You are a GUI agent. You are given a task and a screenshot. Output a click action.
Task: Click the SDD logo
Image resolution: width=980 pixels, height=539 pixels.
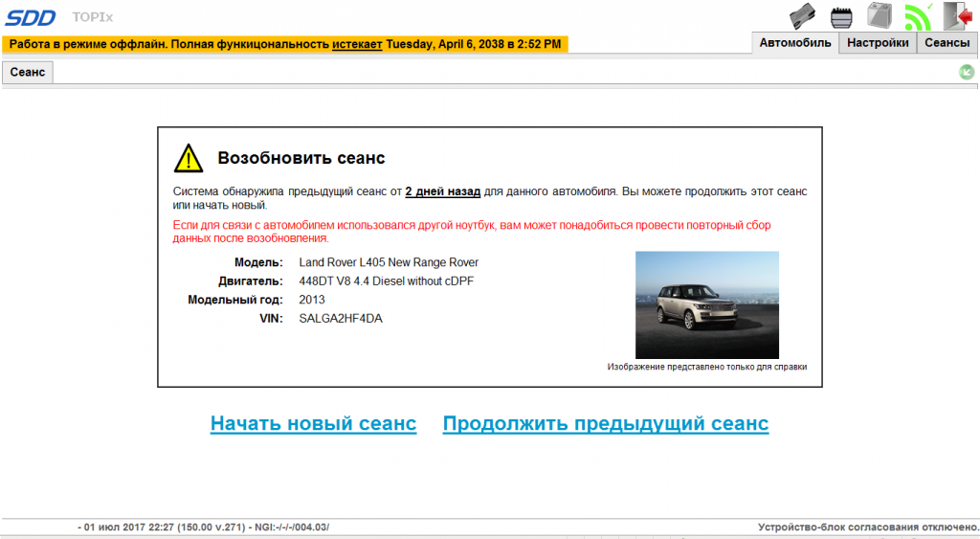click(31, 17)
